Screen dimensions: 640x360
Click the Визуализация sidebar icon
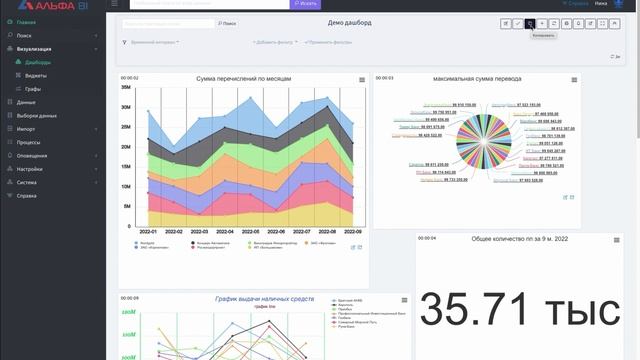pyautogui.click(x=10, y=49)
